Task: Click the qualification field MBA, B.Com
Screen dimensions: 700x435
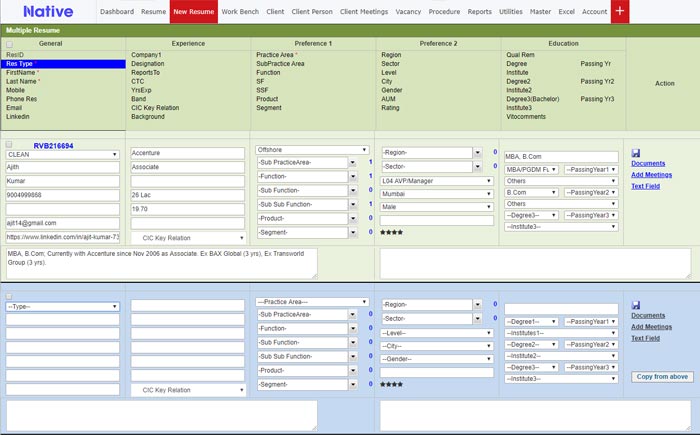Action: pyautogui.click(x=561, y=157)
